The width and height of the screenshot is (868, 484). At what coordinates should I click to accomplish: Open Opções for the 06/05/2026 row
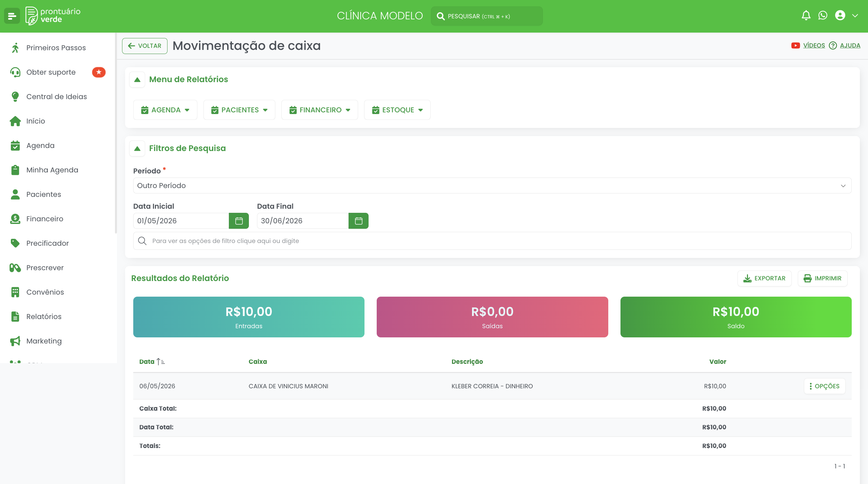point(825,386)
